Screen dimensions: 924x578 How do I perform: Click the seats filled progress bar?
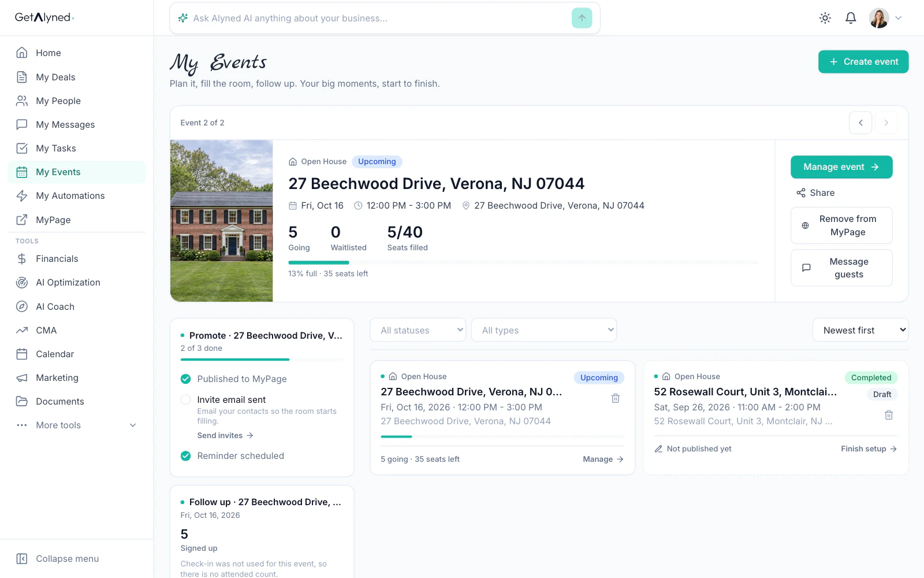[523, 263]
